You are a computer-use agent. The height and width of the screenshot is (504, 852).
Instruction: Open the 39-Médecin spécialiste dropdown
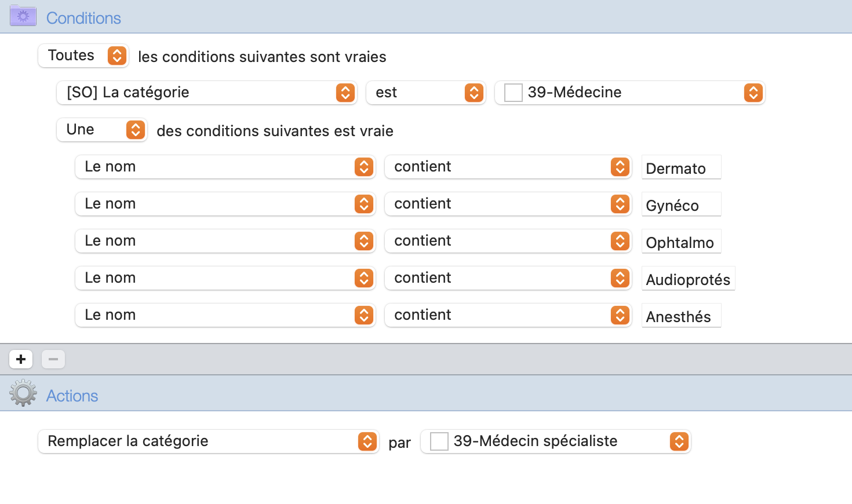(x=556, y=441)
